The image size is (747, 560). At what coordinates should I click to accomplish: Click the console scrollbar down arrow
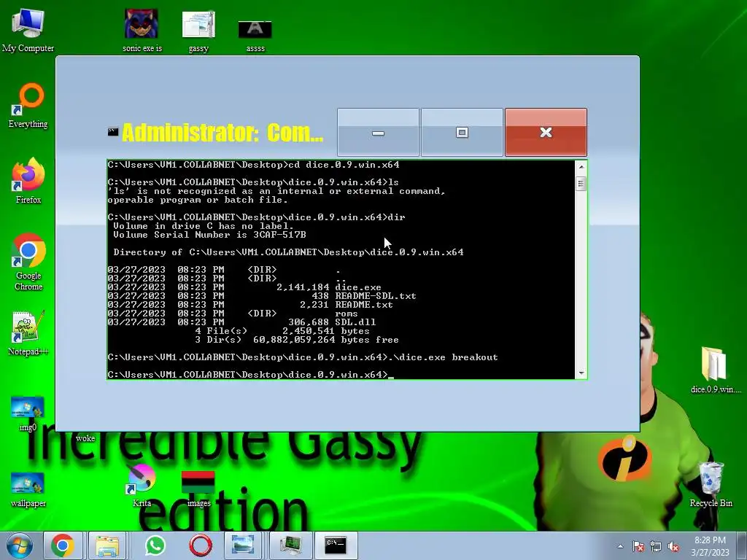pyautogui.click(x=581, y=373)
